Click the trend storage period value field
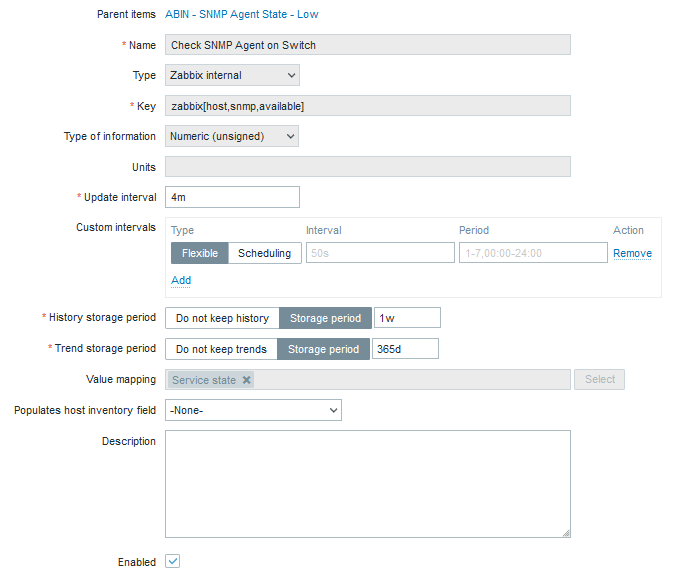Image resolution: width=677 pixels, height=574 pixels. pos(404,349)
